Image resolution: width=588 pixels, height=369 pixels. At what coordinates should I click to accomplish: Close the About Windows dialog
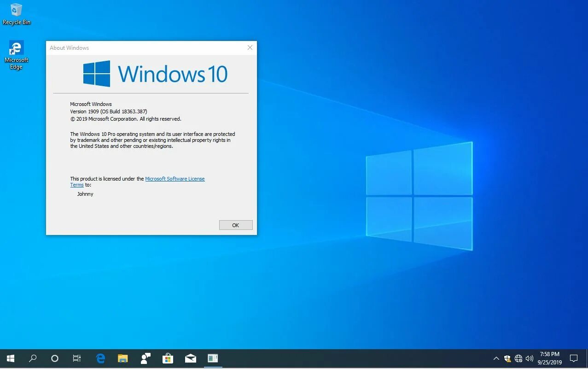pyautogui.click(x=250, y=47)
